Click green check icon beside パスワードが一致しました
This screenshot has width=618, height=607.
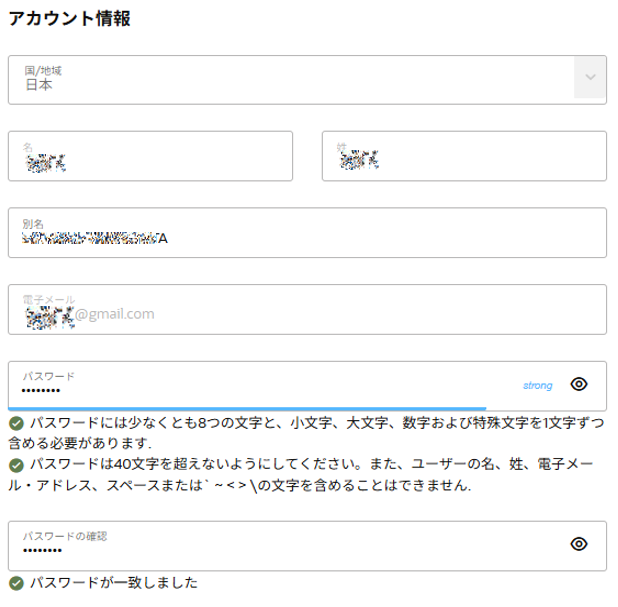point(16,583)
